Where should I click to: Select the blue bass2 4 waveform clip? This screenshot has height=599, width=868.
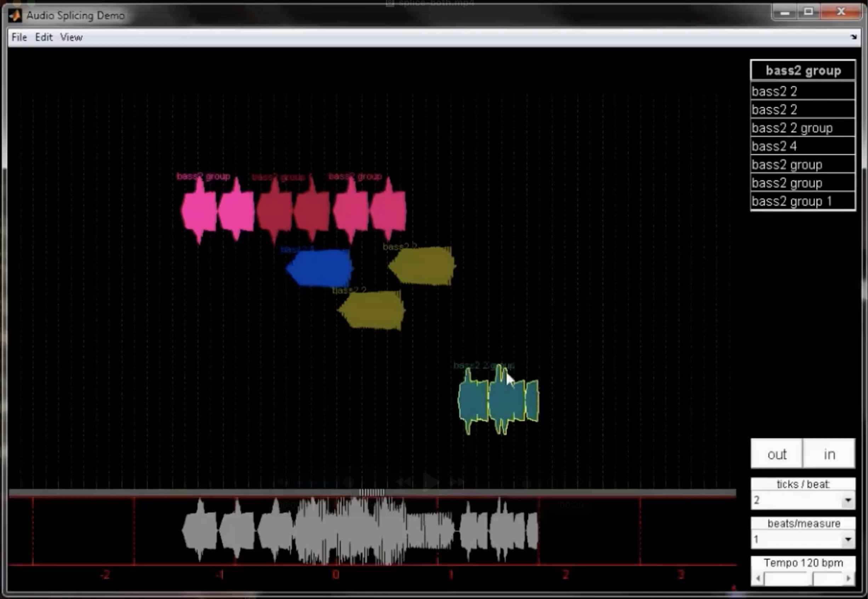click(x=320, y=268)
